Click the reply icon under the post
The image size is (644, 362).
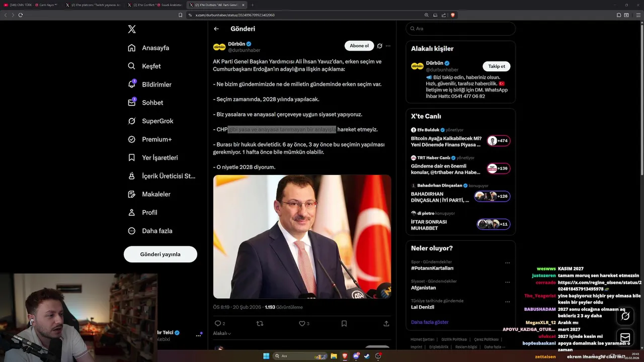(x=218, y=323)
